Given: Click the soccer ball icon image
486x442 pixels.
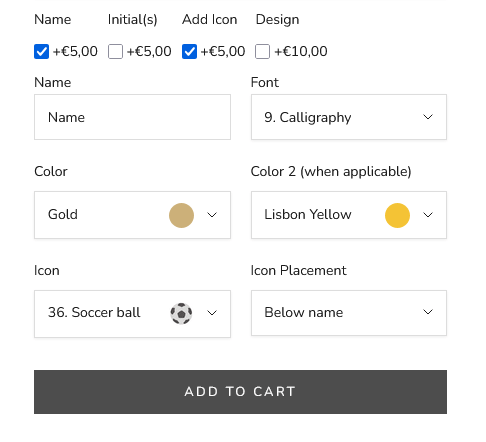Looking at the screenshot, I should click(181, 313).
